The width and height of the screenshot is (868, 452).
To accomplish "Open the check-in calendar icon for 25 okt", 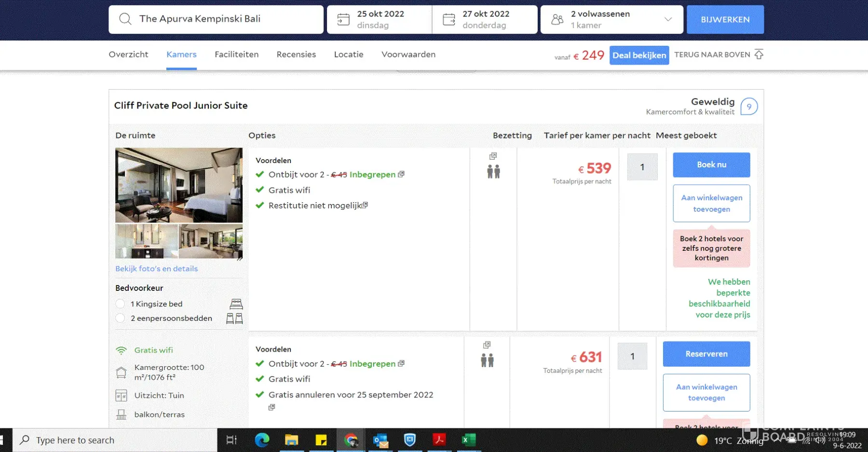I will point(343,19).
